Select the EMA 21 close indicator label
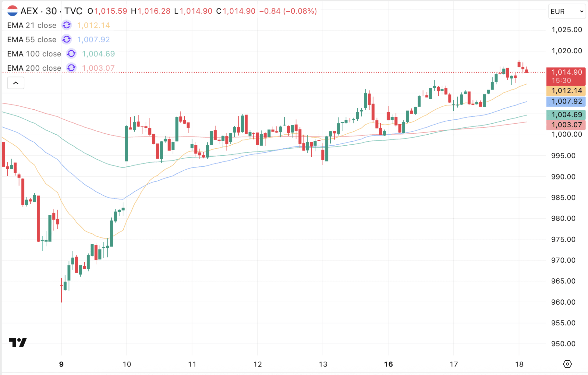 [32, 25]
